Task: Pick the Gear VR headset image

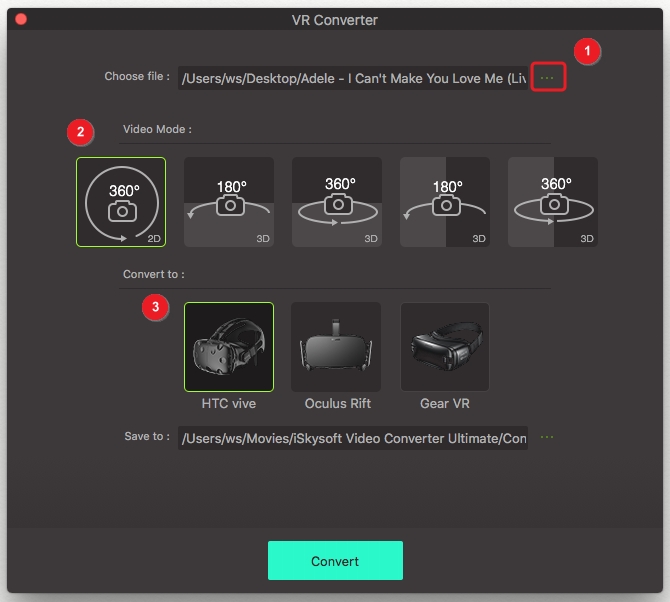Action: 445,347
